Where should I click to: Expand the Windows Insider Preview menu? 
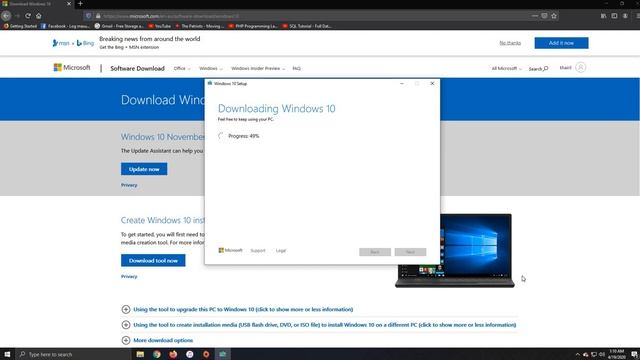[258, 68]
